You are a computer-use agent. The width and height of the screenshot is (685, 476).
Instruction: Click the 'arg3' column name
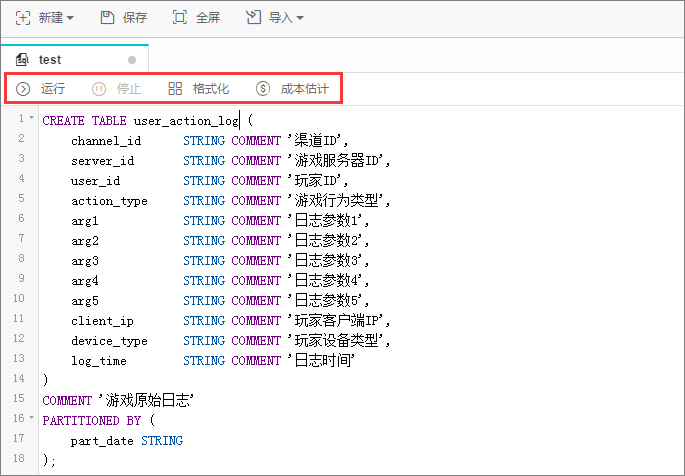click(85, 262)
